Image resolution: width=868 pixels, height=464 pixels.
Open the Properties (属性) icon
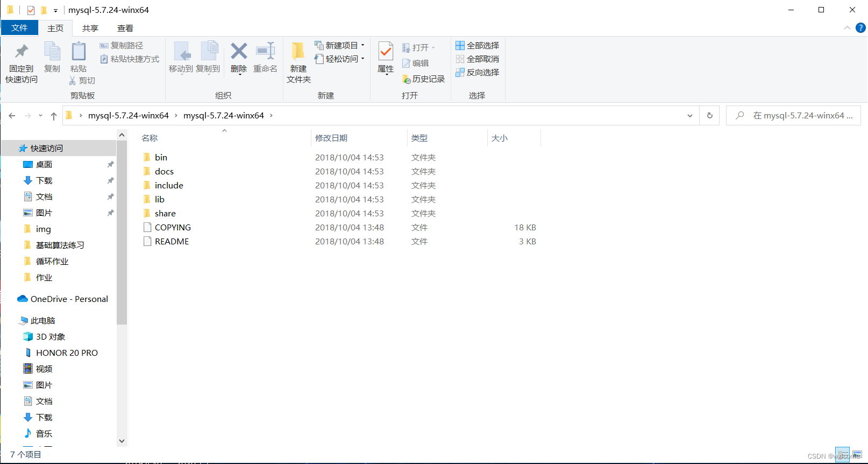coord(386,52)
